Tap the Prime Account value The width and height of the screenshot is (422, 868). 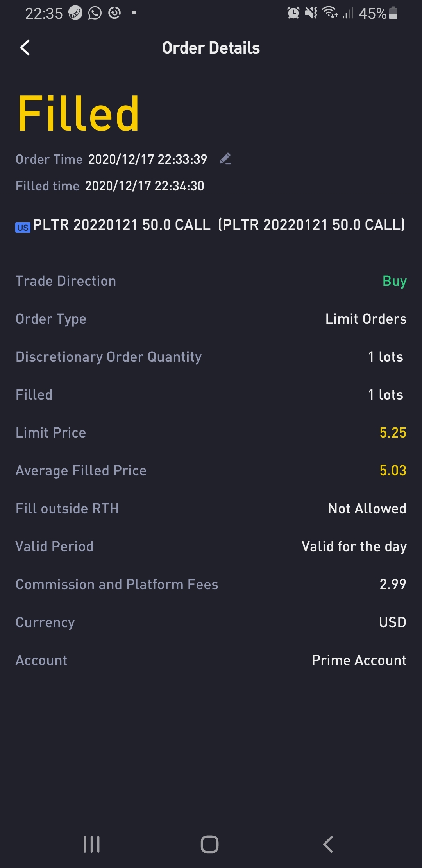[359, 660]
